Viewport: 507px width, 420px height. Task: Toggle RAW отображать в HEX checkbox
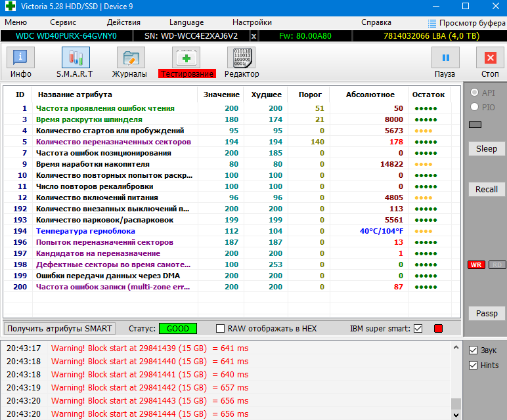point(220,329)
